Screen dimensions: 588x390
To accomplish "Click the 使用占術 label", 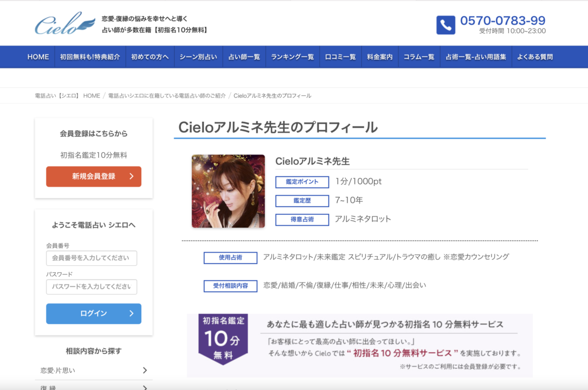I will (230, 258).
